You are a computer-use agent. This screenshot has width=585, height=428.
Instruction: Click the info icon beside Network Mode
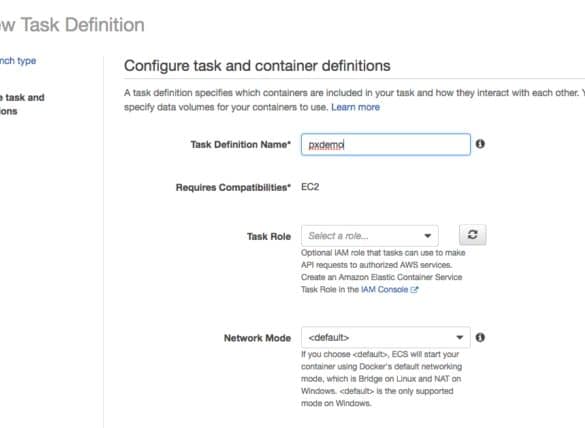point(480,337)
